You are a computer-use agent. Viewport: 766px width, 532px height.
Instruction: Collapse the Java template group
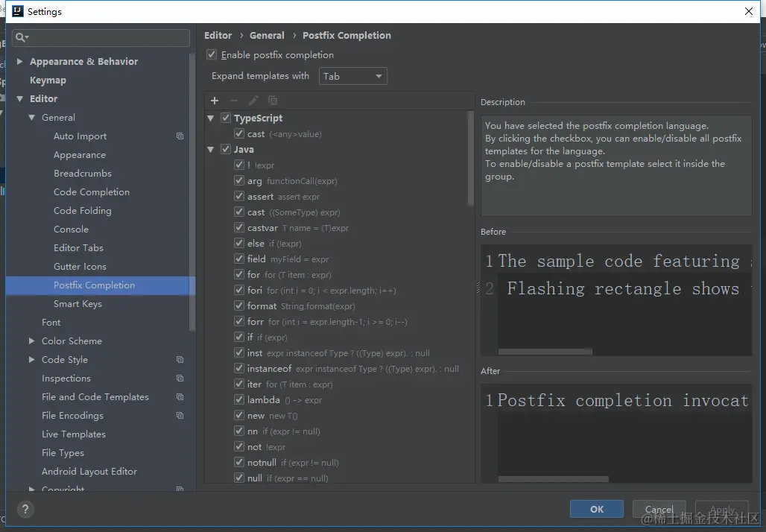tap(210, 149)
